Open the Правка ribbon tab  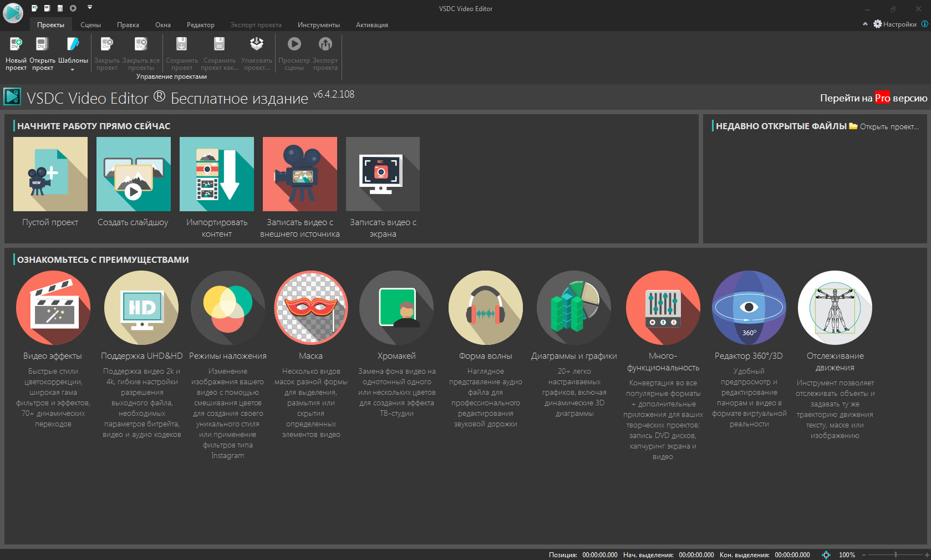pyautogui.click(x=128, y=25)
